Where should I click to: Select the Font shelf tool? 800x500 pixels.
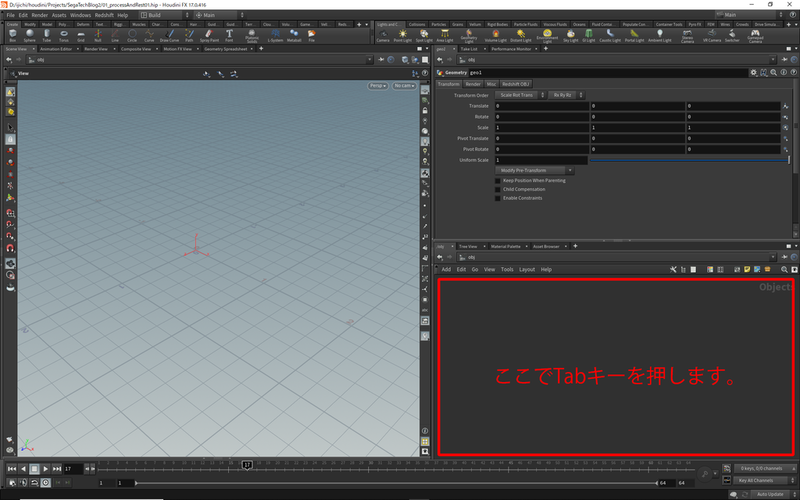[229, 35]
